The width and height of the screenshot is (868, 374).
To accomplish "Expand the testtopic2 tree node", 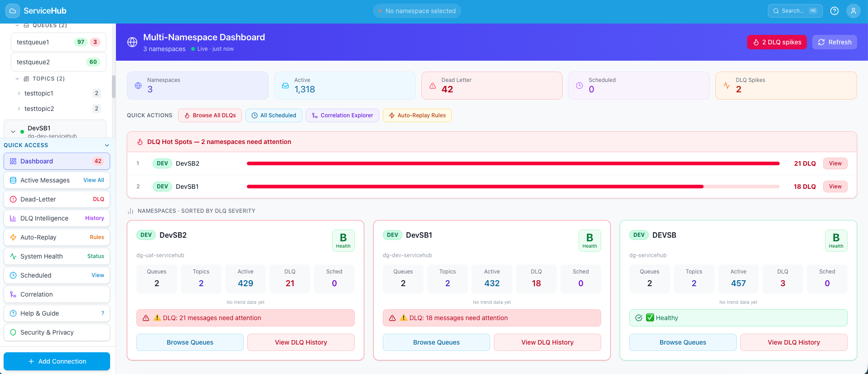I will 19,109.
